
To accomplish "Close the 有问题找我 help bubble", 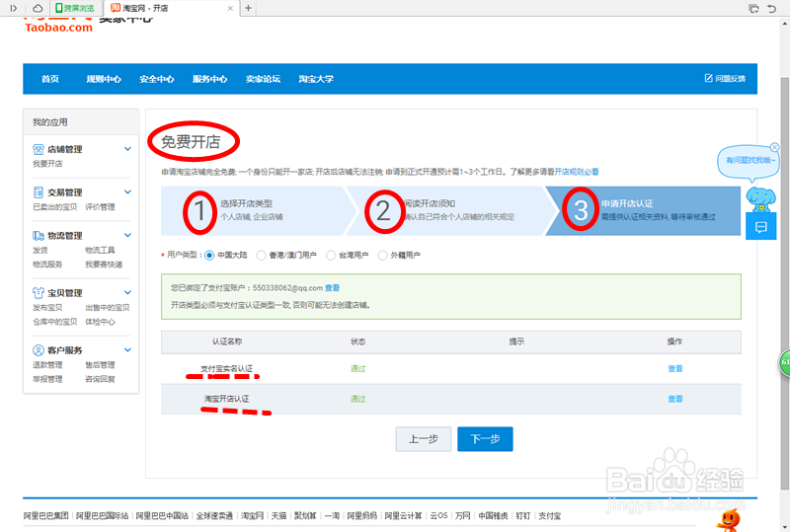I will (x=774, y=147).
